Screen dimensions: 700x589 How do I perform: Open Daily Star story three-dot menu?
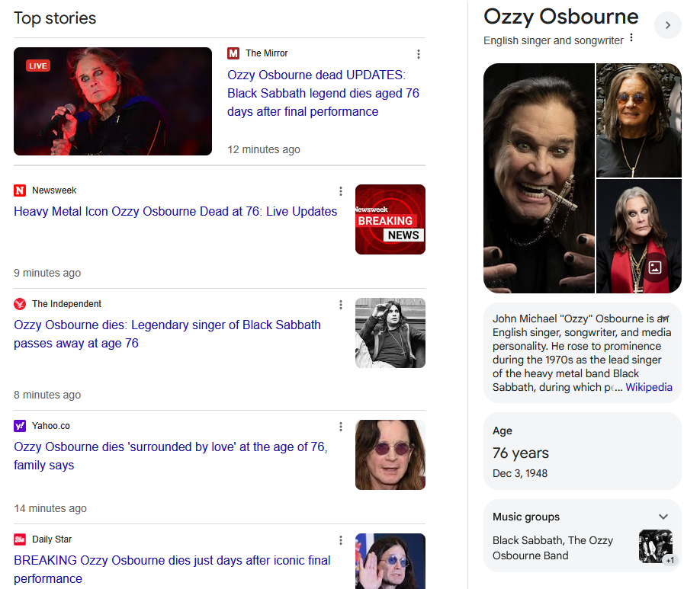click(341, 540)
